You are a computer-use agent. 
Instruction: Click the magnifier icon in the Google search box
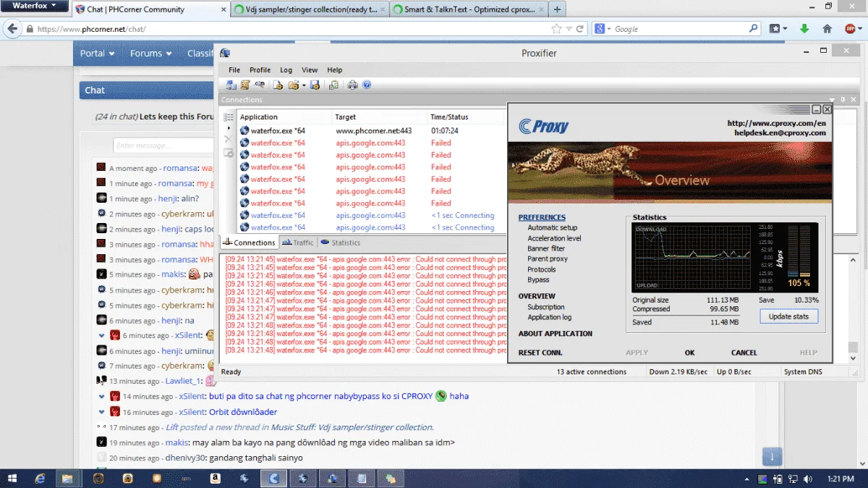pyautogui.click(x=753, y=29)
